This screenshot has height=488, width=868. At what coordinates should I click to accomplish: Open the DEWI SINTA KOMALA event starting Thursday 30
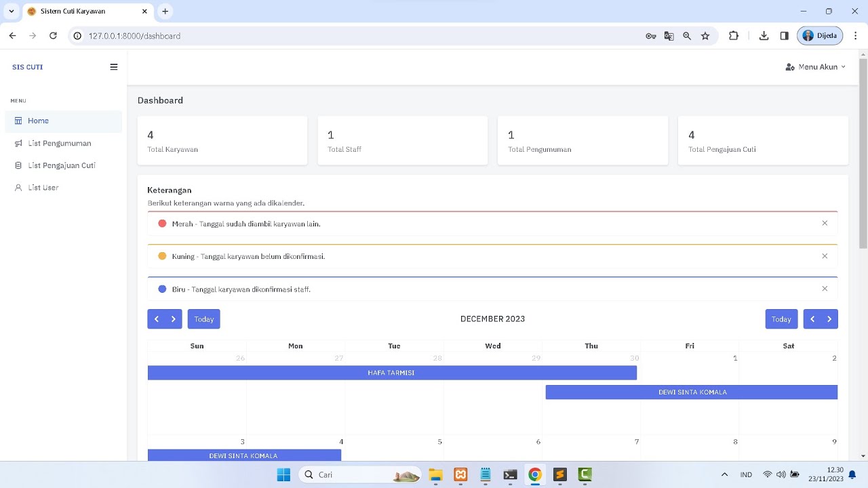tap(692, 392)
